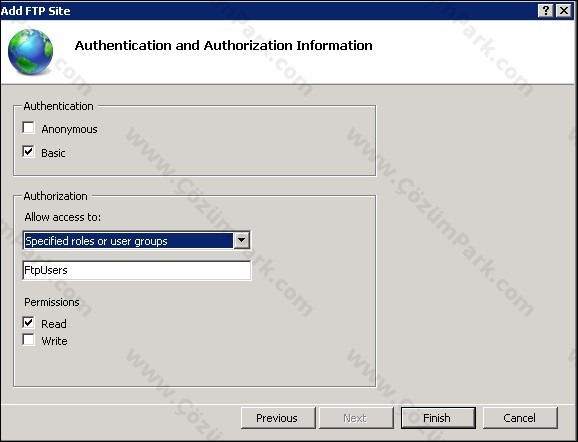
Task: Close the Add FTP Site dialog
Action: (x=564, y=11)
